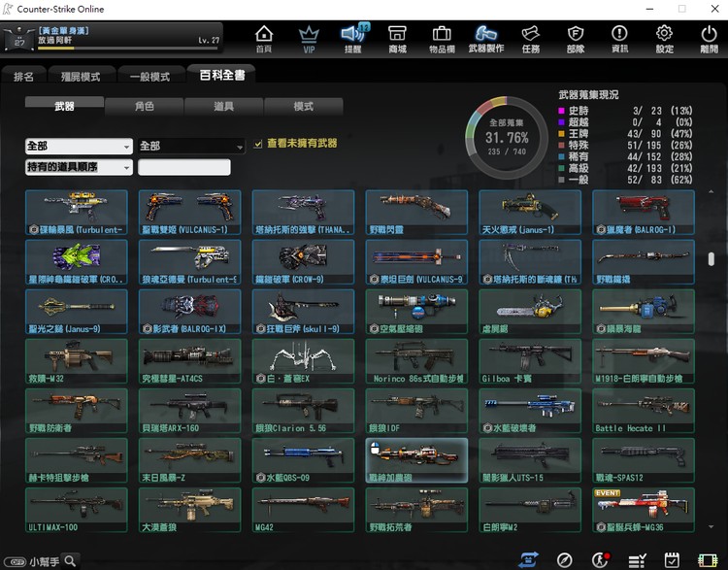Screen dimensions: 728x570
Task: Select the 救贖-M32 weapon thumbnail
Action: pos(76,360)
